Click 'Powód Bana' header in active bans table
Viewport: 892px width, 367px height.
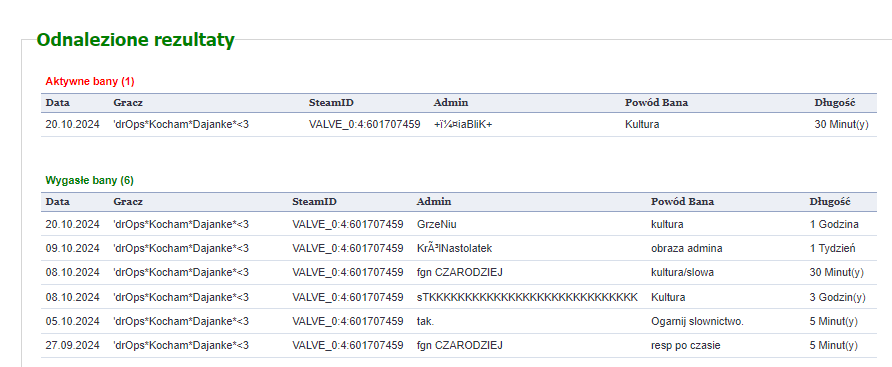pyautogui.click(x=656, y=102)
